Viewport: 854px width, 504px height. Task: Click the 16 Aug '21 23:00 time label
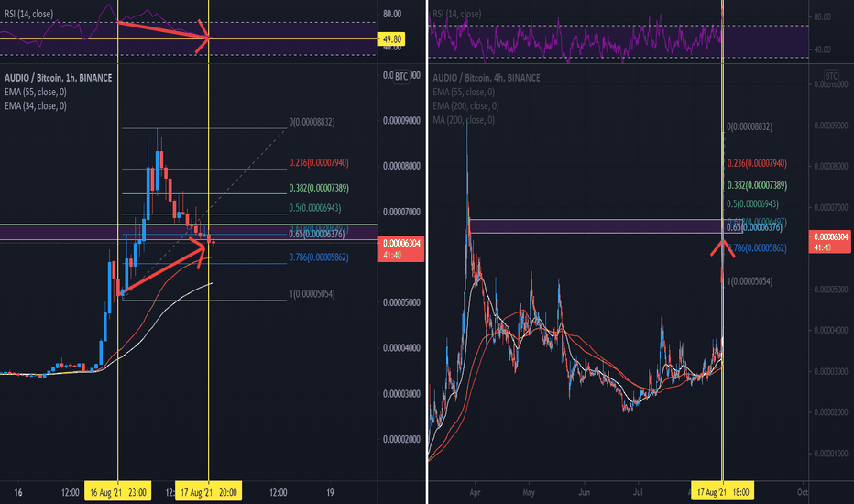(117, 493)
